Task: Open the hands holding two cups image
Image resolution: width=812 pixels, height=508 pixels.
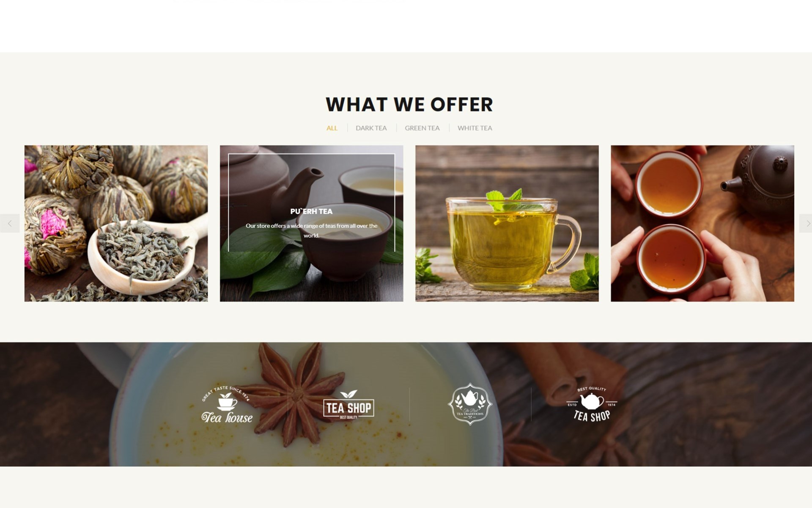Action: pos(702,224)
